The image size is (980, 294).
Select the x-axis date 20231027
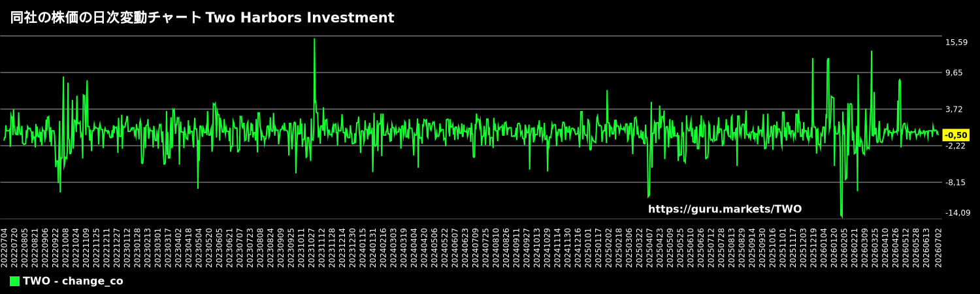(312, 248)
